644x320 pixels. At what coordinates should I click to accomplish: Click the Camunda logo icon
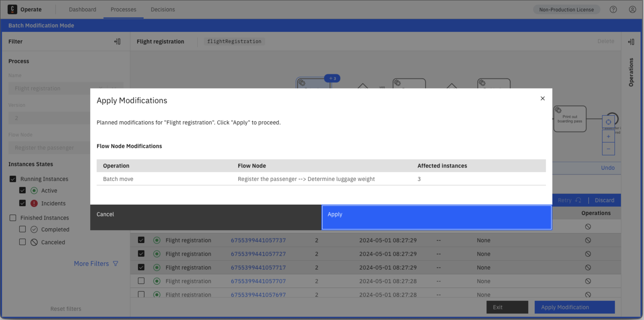pyautogui.click(x=12, y=9)
